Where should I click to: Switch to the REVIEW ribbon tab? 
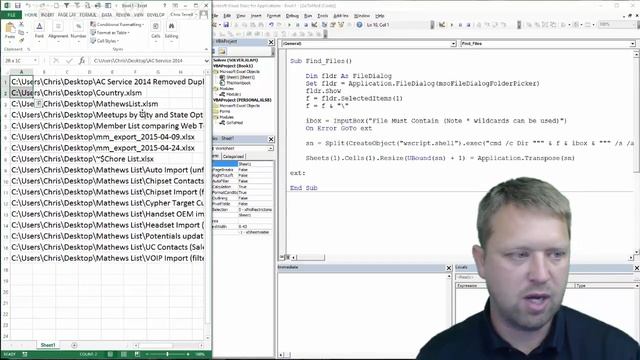coord(123,15)
